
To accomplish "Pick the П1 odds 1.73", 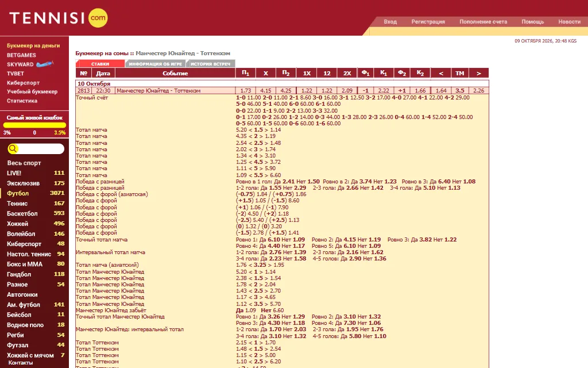I will (246, 90).
